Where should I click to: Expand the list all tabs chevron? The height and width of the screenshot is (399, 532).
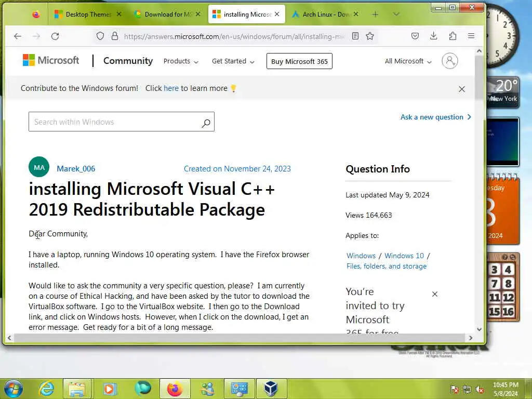tap(396, 14)
